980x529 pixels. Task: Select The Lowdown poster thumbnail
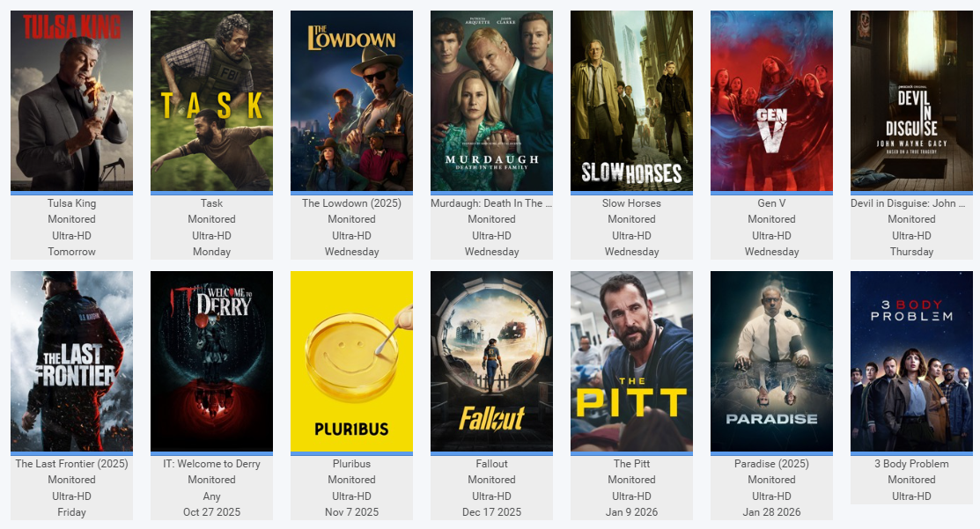pos(352,100)
